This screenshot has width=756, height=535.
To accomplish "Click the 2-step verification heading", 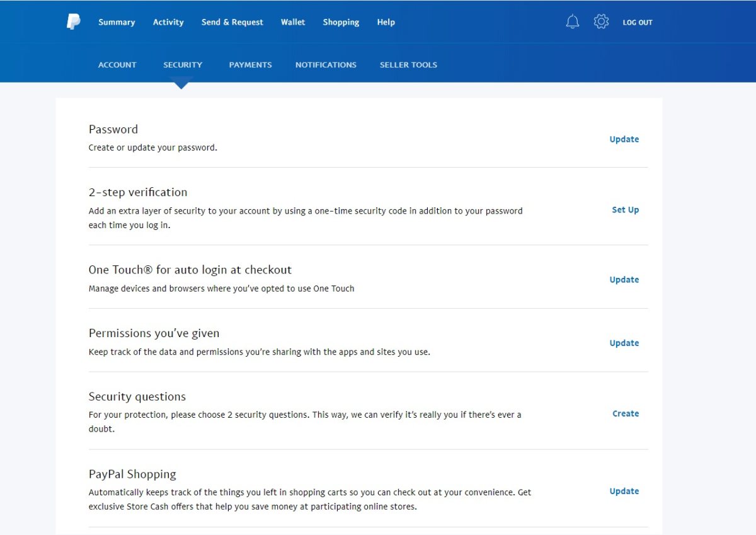I will click(x=138, y=192).
